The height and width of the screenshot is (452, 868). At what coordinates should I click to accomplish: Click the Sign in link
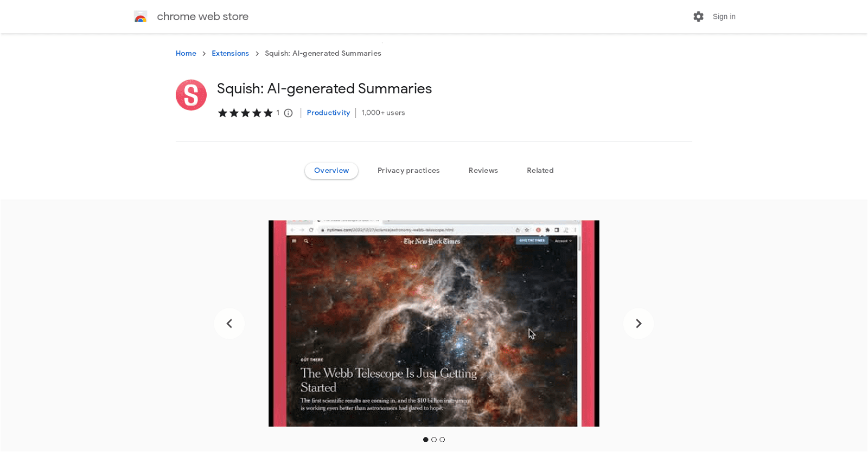[x=724, y=17]
